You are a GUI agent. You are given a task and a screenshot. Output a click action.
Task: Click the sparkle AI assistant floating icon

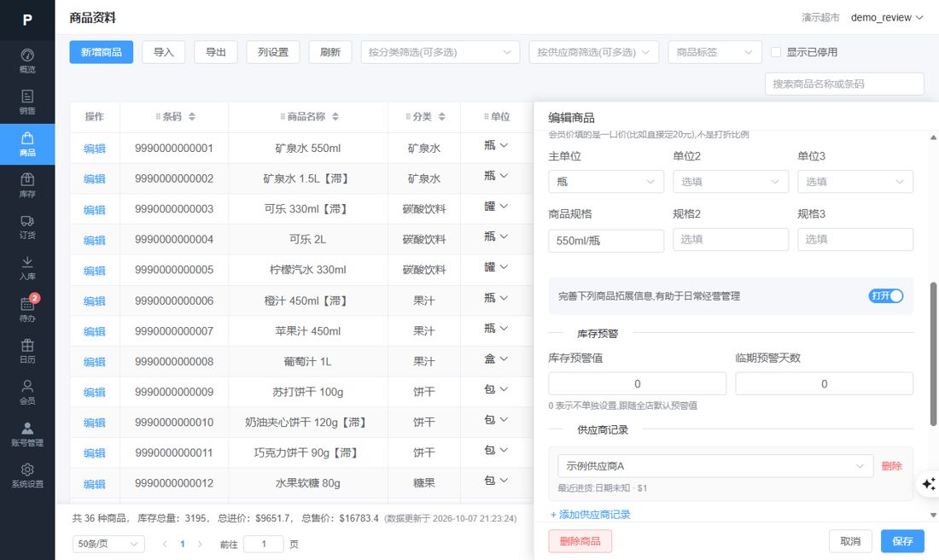pyautogui.click(x=928, y=484)
